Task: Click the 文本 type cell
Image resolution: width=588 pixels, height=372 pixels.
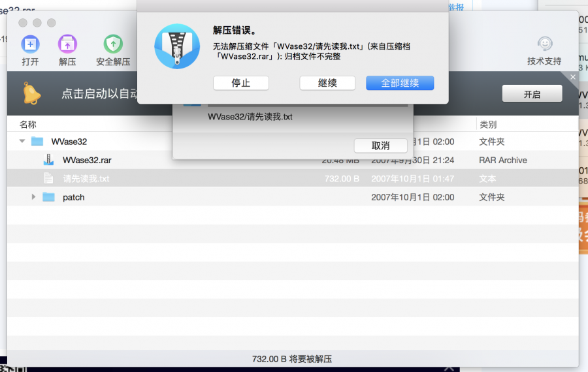Action: [x=487, y=179]
